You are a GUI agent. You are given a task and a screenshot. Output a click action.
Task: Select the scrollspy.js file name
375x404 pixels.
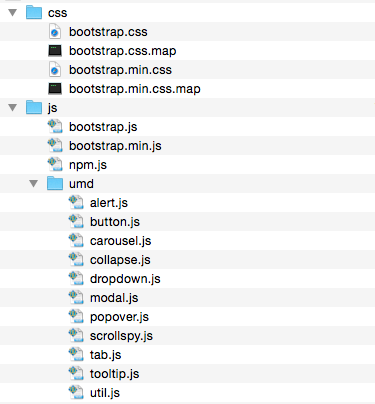click(x=121, y=336)
